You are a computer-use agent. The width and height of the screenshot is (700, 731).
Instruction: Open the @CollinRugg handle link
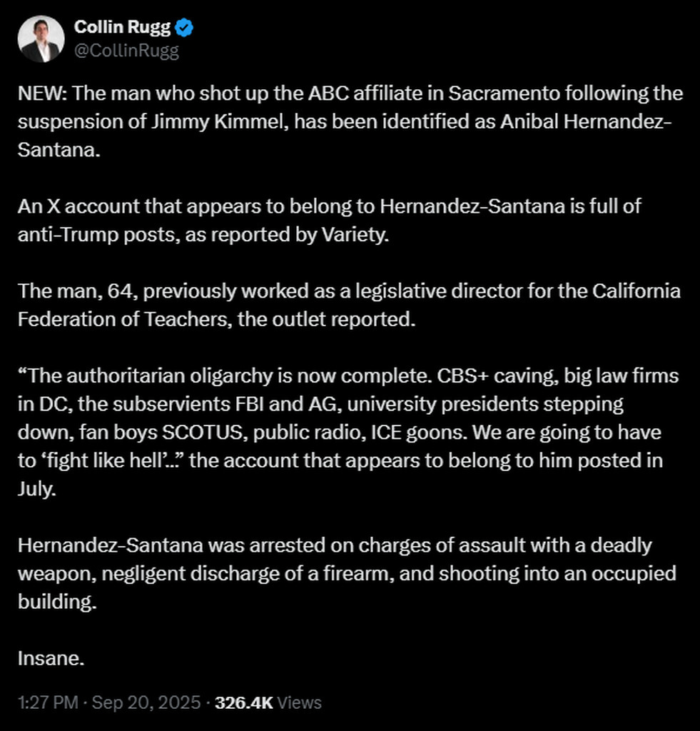pos(126,51)
